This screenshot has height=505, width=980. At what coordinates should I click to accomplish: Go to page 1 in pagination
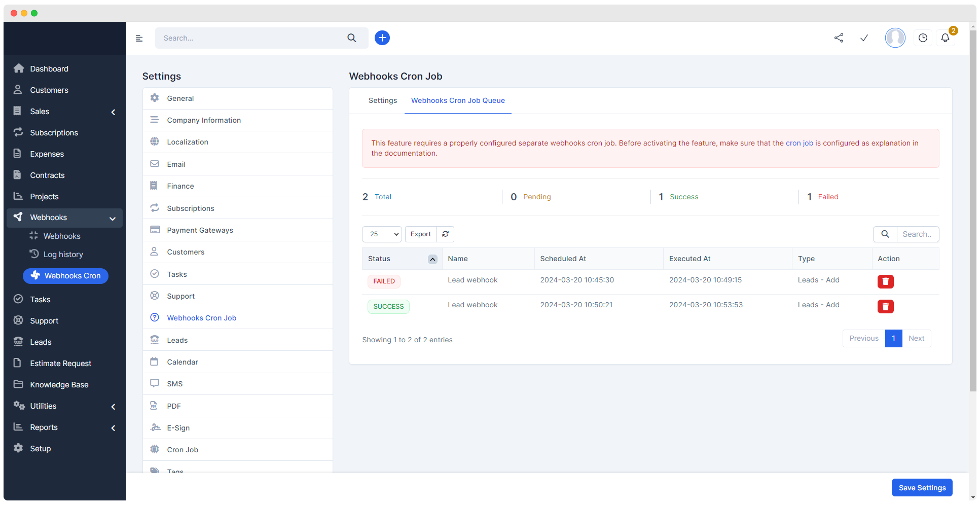click(x=893, y=338)
